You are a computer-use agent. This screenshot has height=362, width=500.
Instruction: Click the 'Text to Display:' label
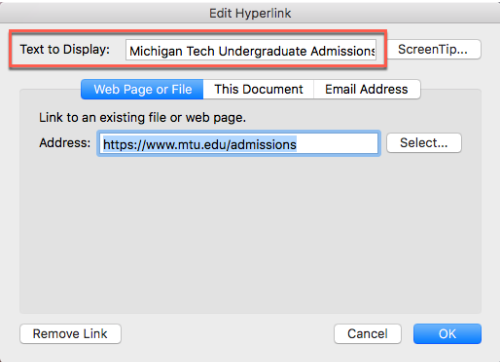coord(65,49)
